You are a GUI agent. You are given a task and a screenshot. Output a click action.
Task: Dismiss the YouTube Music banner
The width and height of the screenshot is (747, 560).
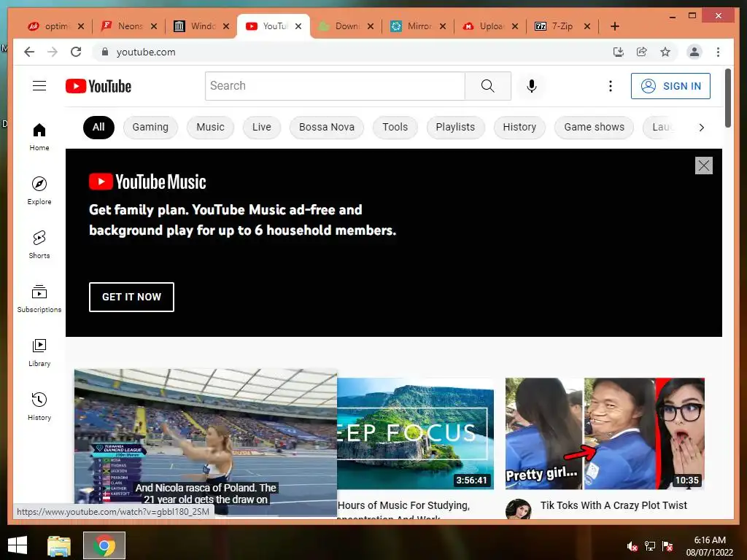pos(704,166)
